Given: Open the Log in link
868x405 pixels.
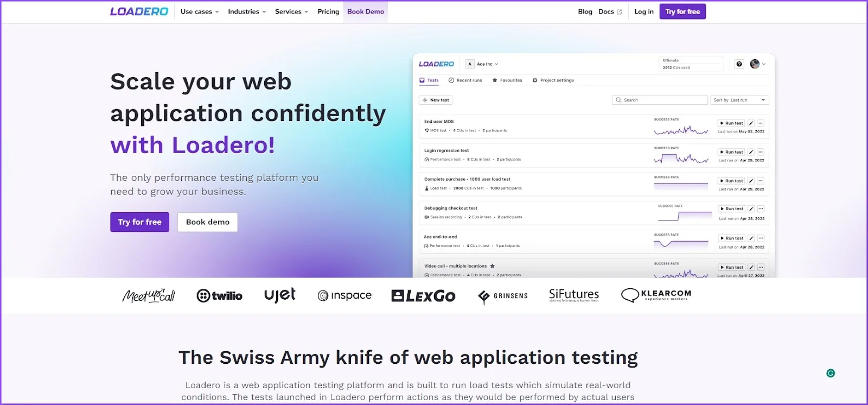Looking at the screenshot, I should pos(644,11).
